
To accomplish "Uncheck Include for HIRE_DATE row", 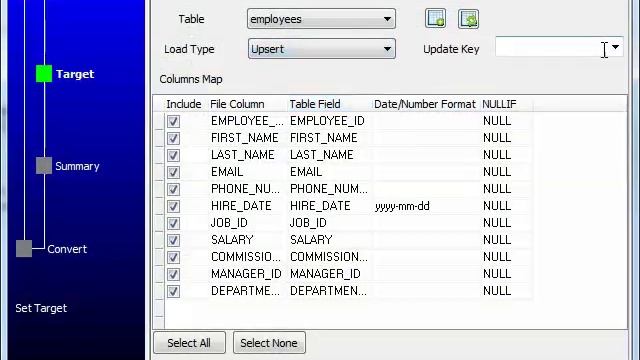I will click(x=173, y=206).
